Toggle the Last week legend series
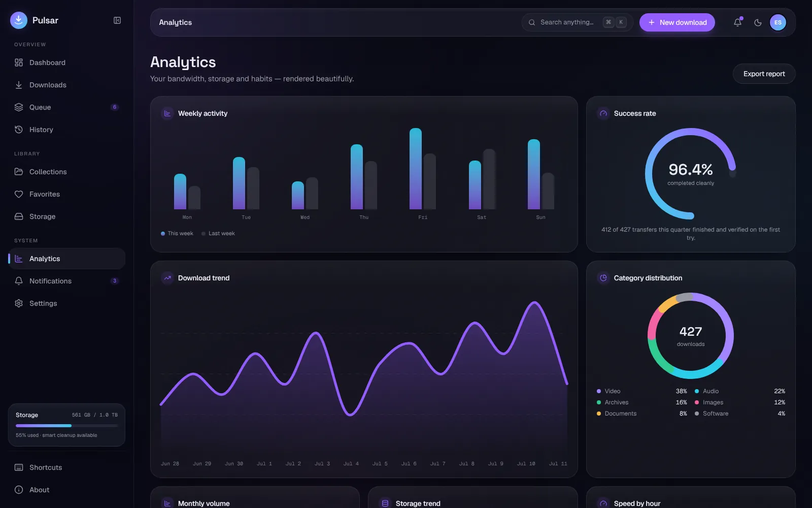This screenshot has width=812, height=508. point(218,234)
